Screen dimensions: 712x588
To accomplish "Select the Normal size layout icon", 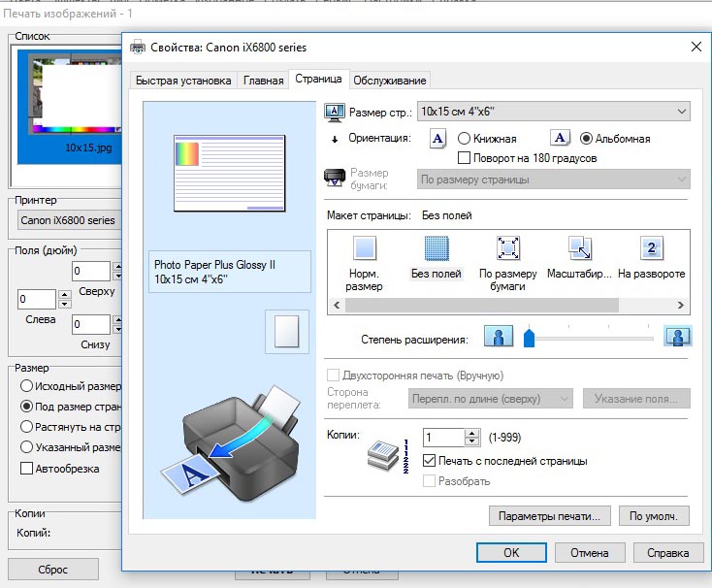I will pos(365,248).
